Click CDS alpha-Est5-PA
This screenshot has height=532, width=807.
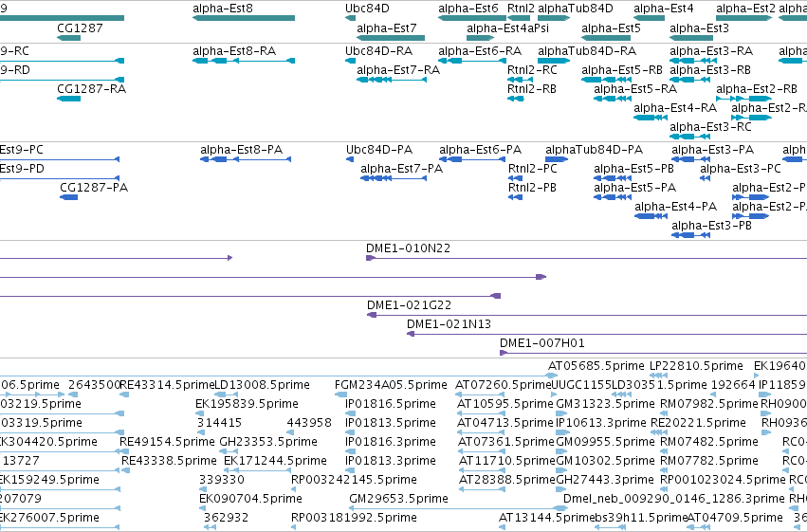613,197
